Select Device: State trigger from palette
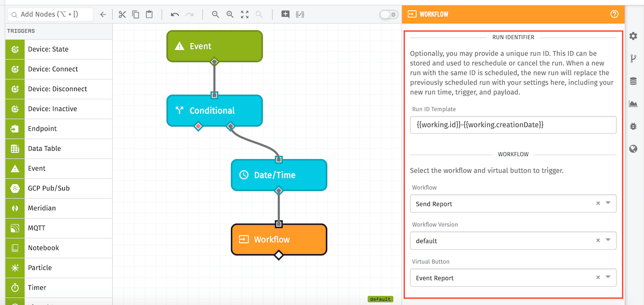644x305 pixels. coord(59,49)
